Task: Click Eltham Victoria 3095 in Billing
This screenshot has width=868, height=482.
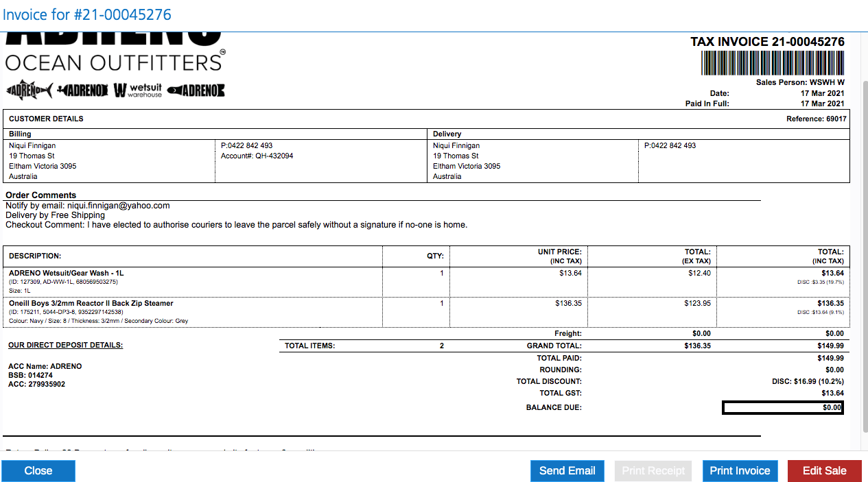Action: [x=43, y=166]
